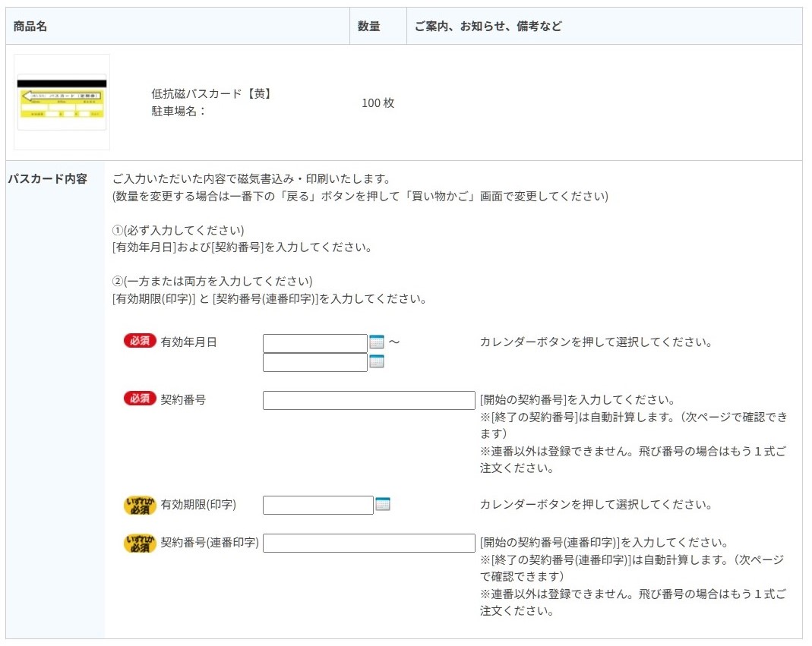This screenshot has height=646, width=812.
Task: Click product name 低抗磁パスカード【黄】
Action: pos(211,94)
